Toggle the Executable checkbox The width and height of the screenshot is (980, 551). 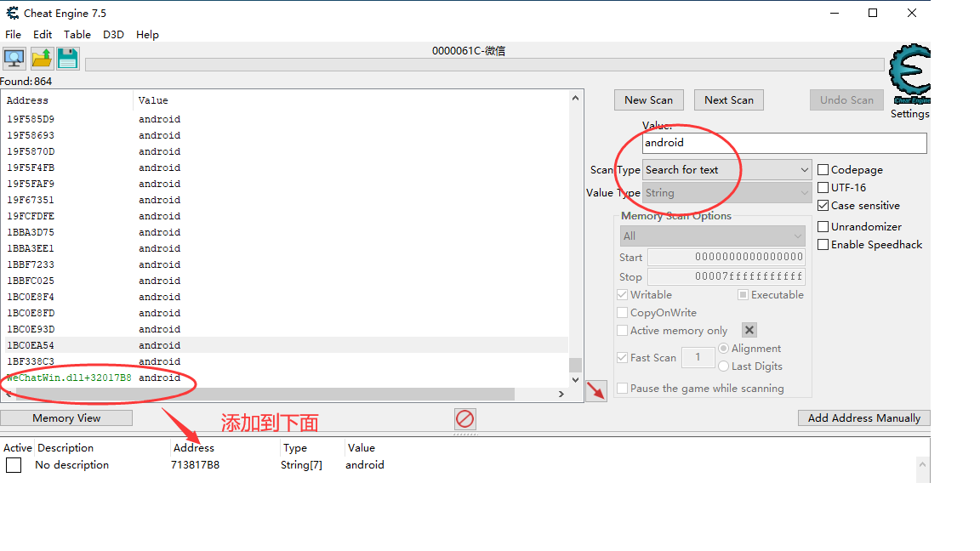[744, 294]
